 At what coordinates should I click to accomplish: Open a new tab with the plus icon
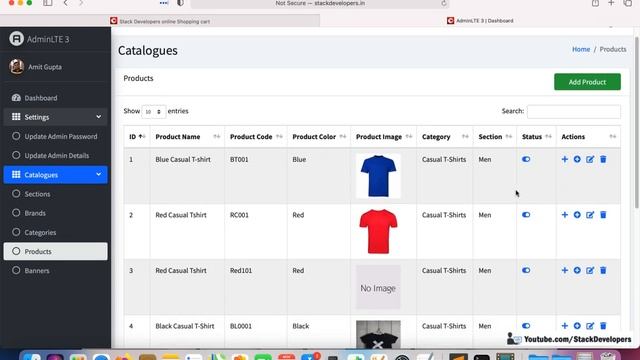tap(611, 3)
